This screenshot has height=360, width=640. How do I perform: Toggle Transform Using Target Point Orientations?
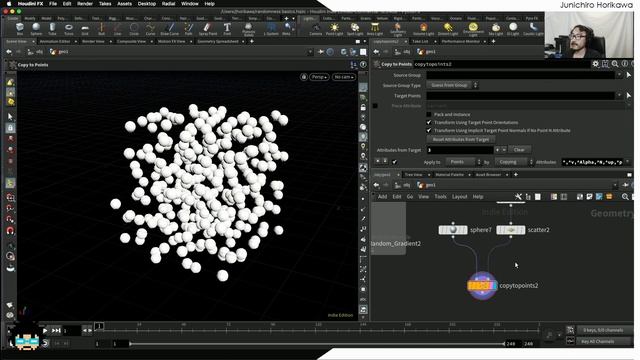pyautogui.click(x=429, y=122)
